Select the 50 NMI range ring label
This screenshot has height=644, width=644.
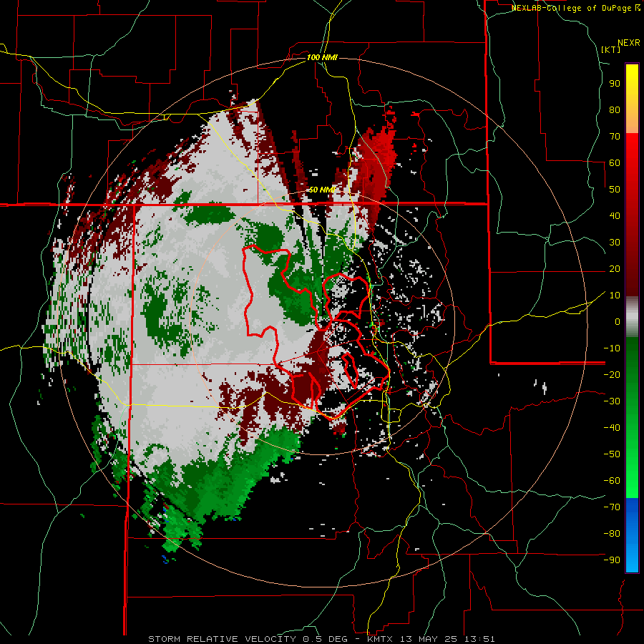(x=322, y=190)
